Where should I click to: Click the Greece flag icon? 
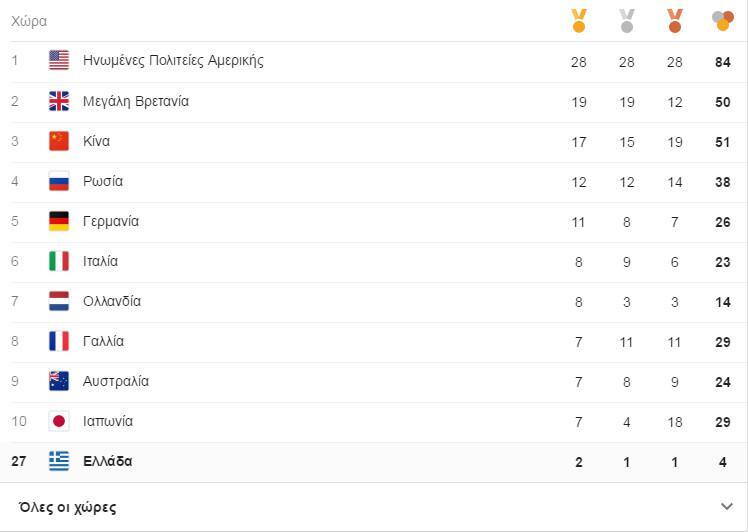pos(59,461)
